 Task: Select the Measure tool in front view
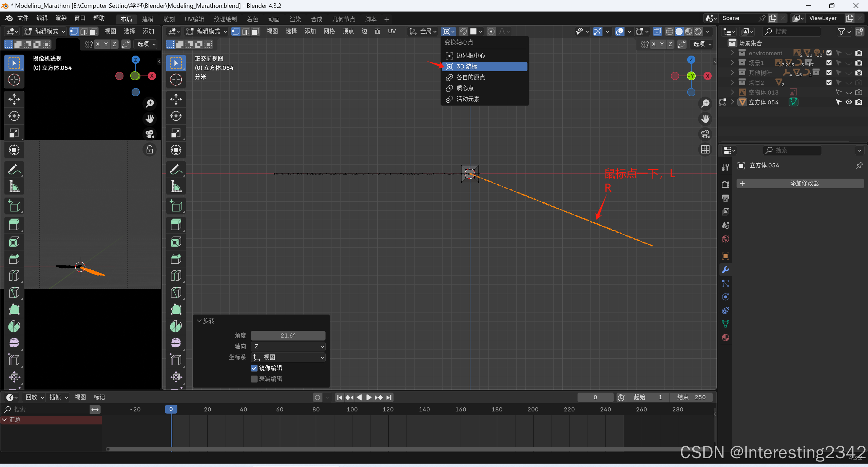click(176, 186)
